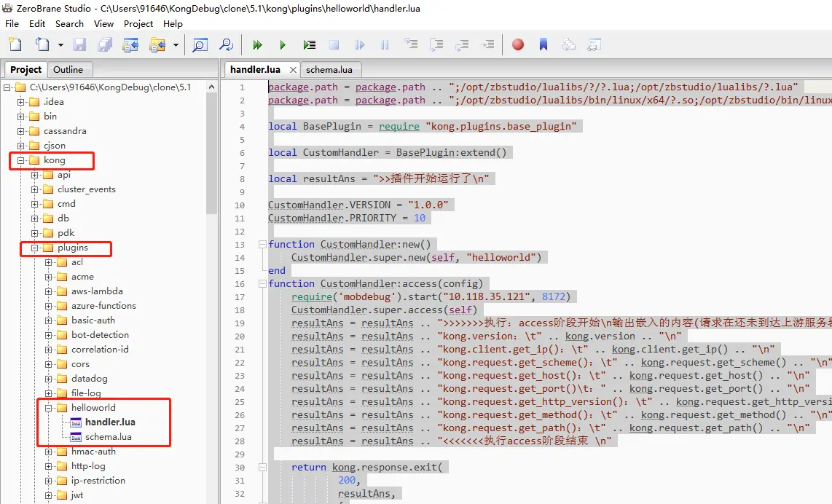Click the Find and Replace toolbar icon
832x504 pixels.
point(226,45)
